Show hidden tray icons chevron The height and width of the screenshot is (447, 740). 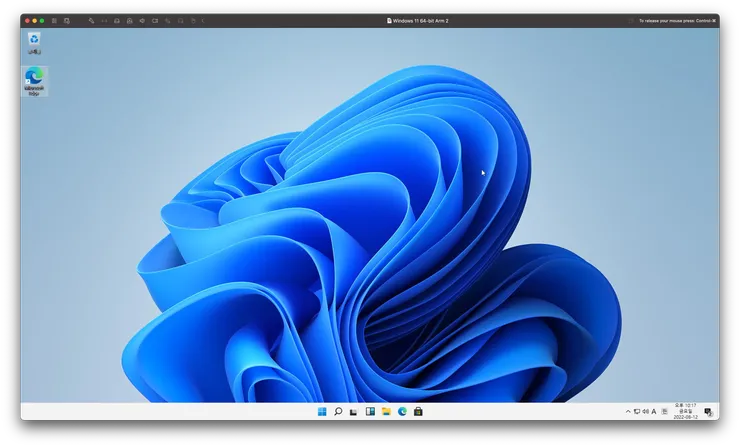coord(628,412)
